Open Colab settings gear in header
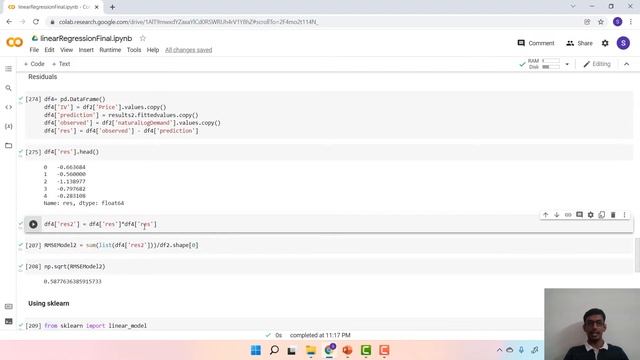Screen dimensions: 640x360 [605, 43]
